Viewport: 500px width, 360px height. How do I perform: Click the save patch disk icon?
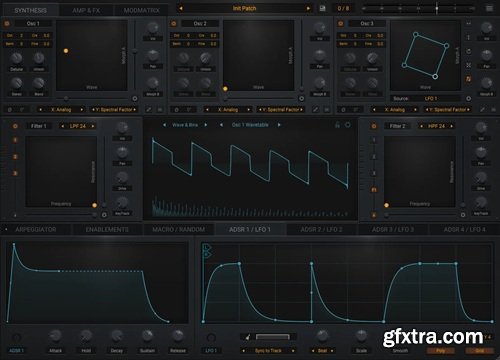coord(322,8)
